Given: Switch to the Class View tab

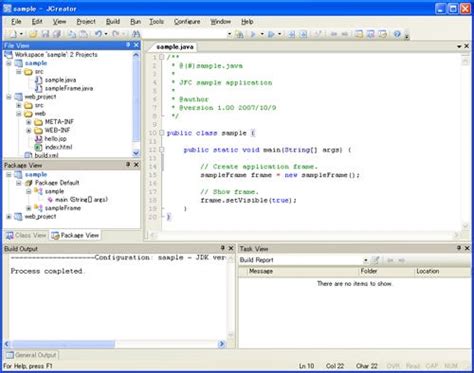Looking at the screenshot, I should (26, 235).
